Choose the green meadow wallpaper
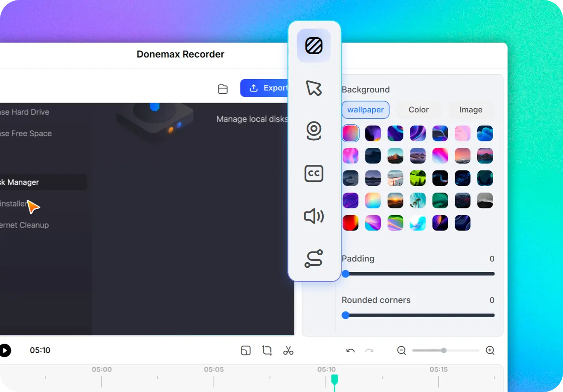This screenshot has height=392, width=563. click(418, 178)
